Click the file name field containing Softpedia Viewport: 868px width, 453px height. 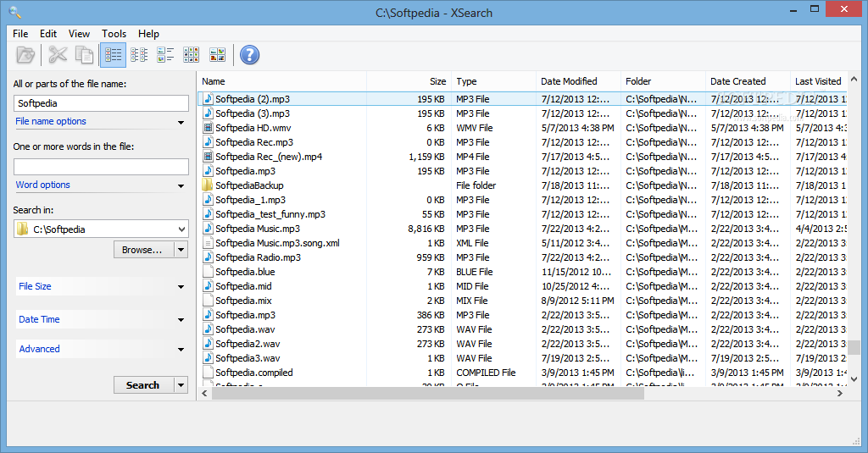point(101,103)
